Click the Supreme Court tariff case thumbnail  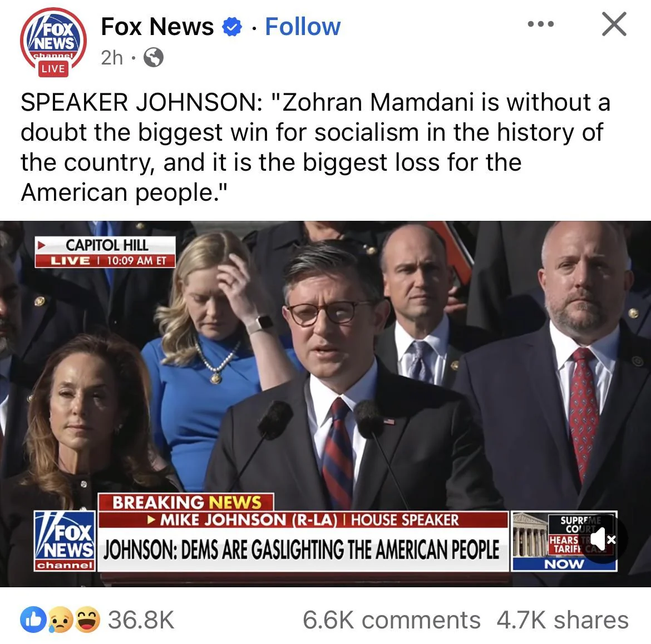564,542
